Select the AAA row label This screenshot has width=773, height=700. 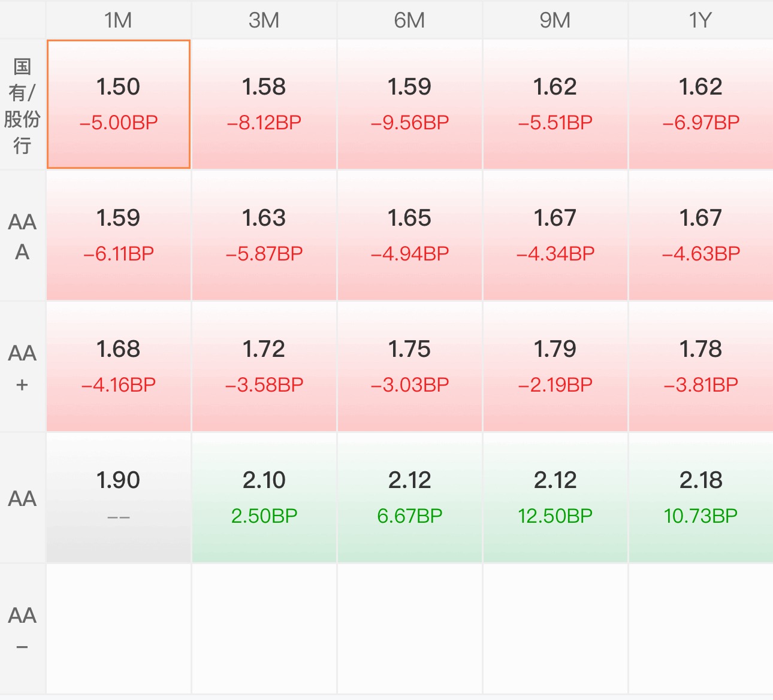(22, 236)
